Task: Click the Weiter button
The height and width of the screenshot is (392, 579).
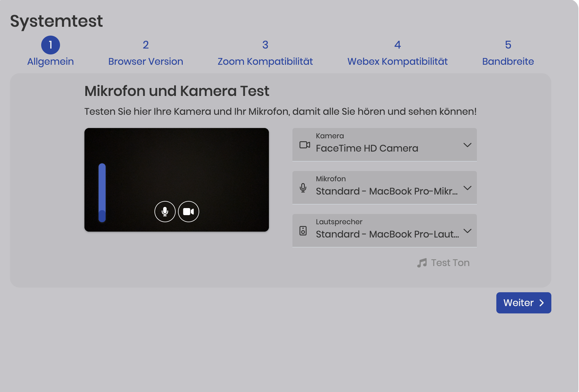Action: click(524, 303)
